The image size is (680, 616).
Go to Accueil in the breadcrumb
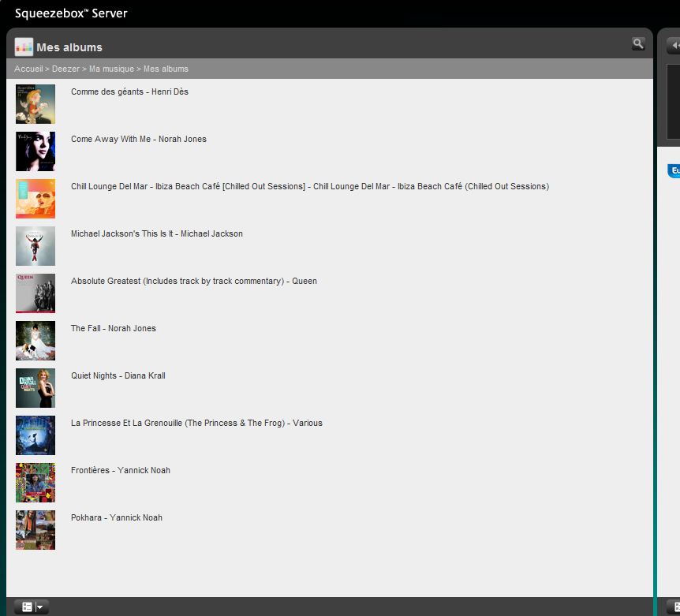pos(28,69)
